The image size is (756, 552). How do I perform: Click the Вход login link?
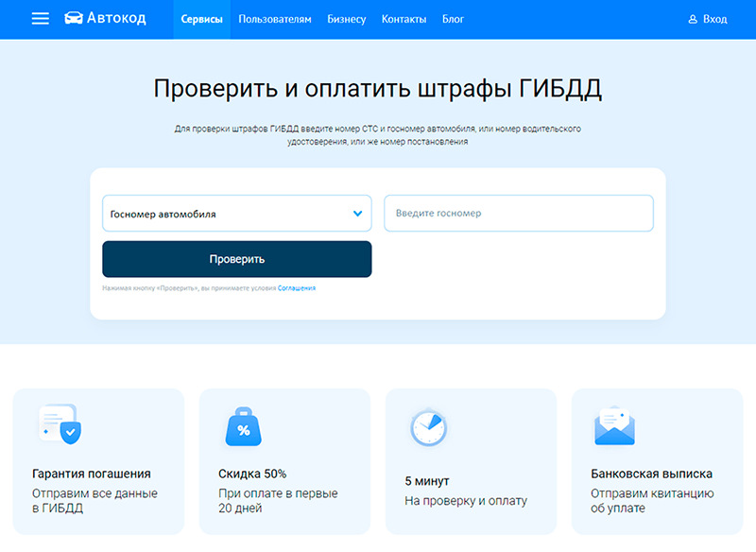[714, 20]
